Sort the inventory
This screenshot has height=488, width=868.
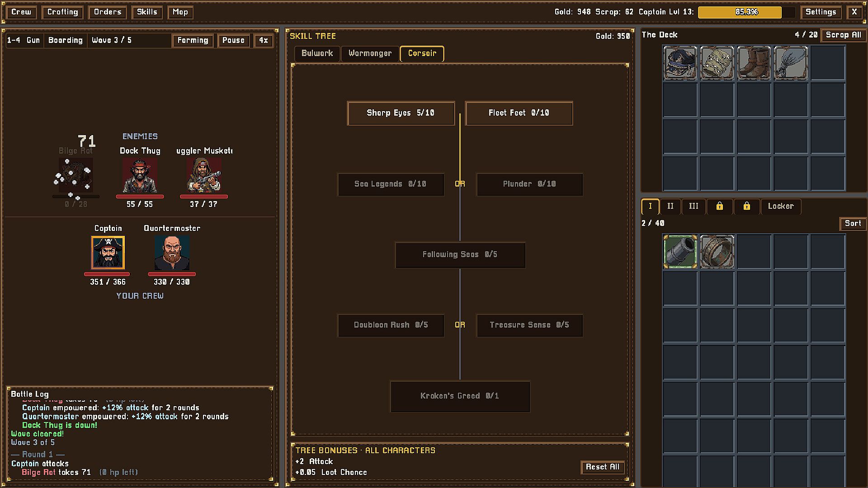[853, 223]
